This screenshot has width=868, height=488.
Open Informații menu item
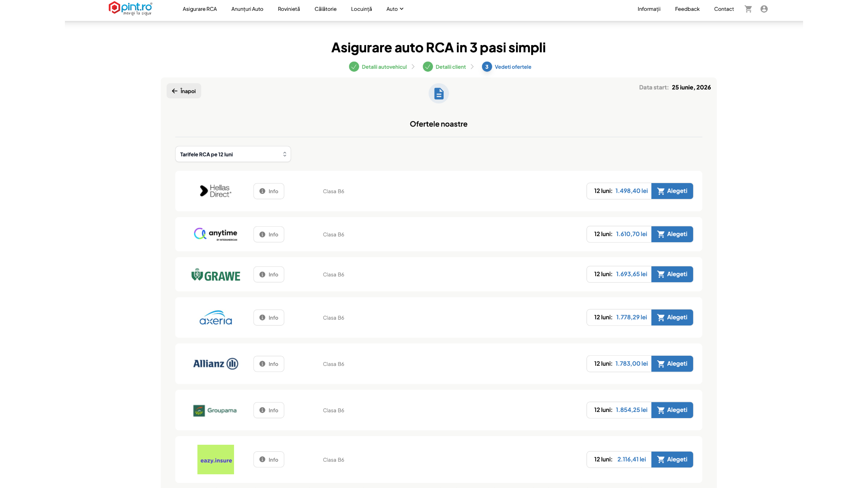click(649, 9)
